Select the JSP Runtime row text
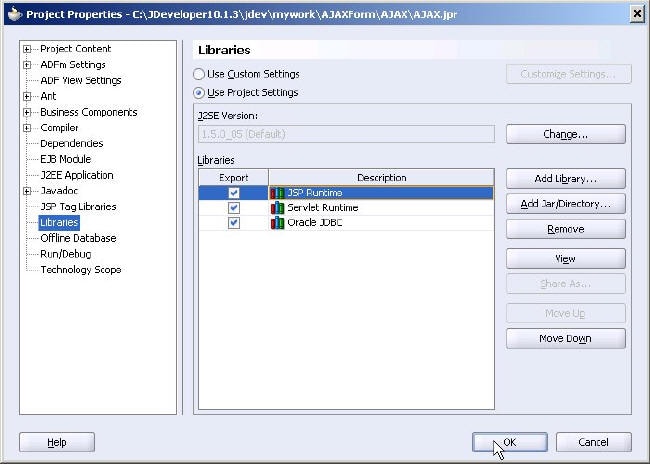This screenshot has height=464, width=650. [x=315, y=193]
